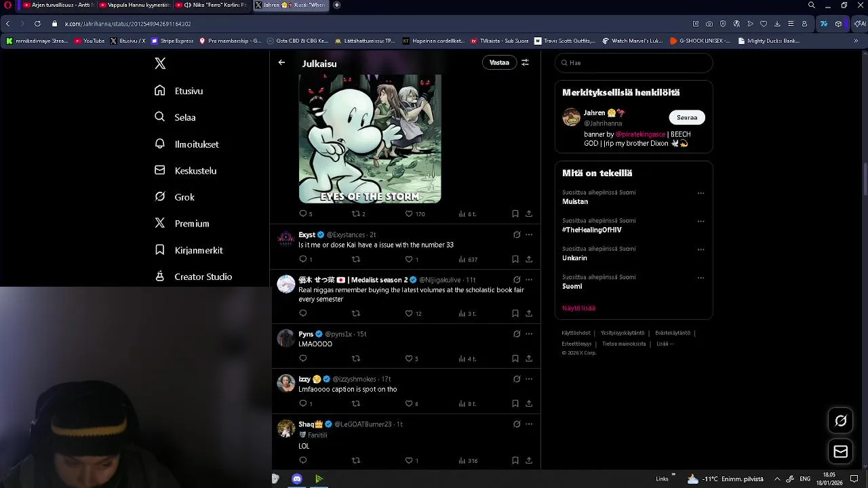Screen dimensions: 868x488
Task: Open the YouTube bookmark
Action: tap(90, 41)
